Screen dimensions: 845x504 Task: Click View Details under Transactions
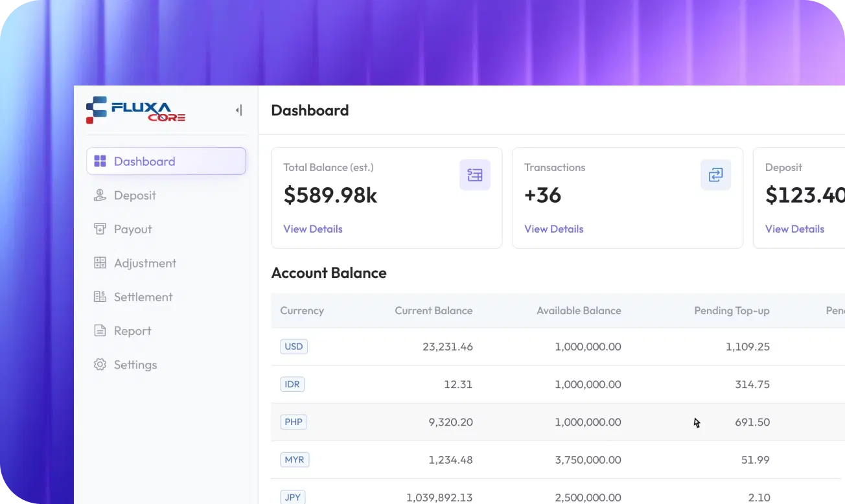click(x=554, y=229)
